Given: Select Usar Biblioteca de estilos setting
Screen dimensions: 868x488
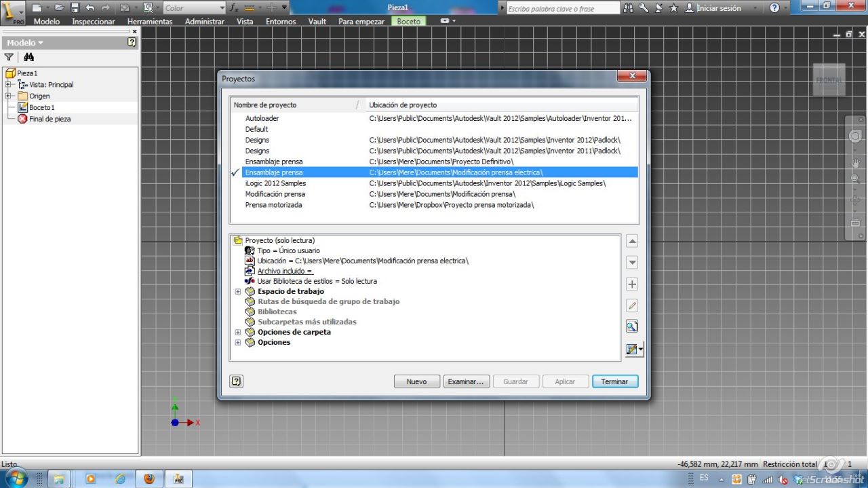Looking at the screenshot, I should pos(317,281).
